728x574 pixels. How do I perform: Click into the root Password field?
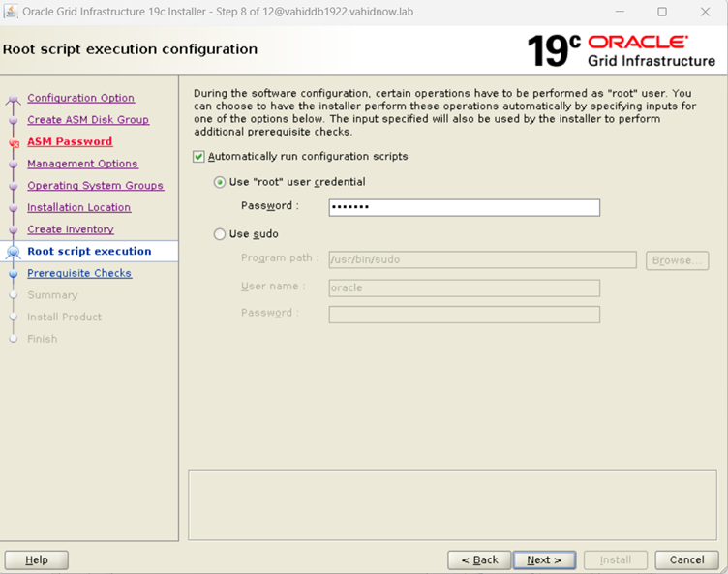pos(464,207)
